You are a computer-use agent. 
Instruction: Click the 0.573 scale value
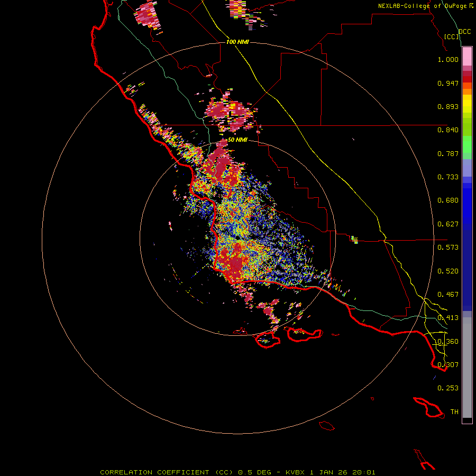pos(448,248)
